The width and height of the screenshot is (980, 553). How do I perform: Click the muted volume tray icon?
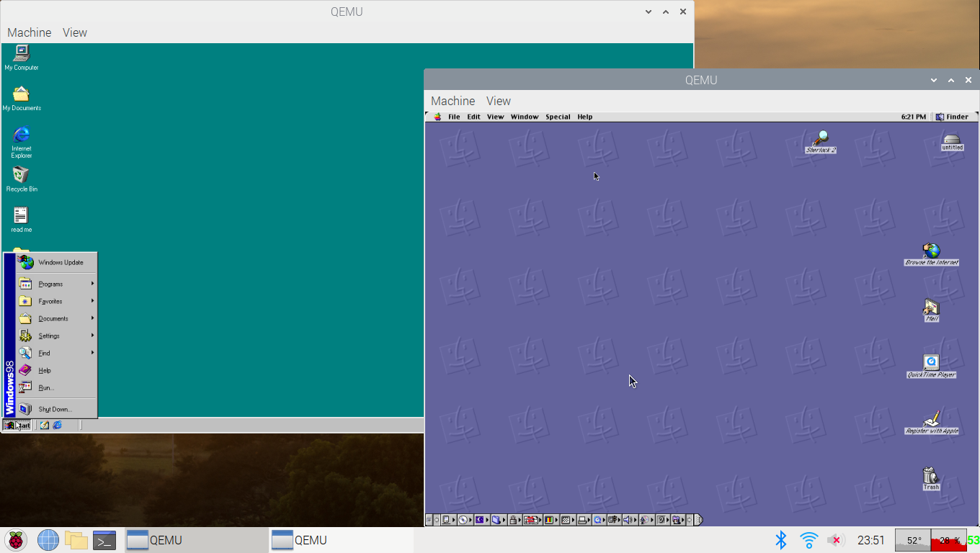[836, 540]
